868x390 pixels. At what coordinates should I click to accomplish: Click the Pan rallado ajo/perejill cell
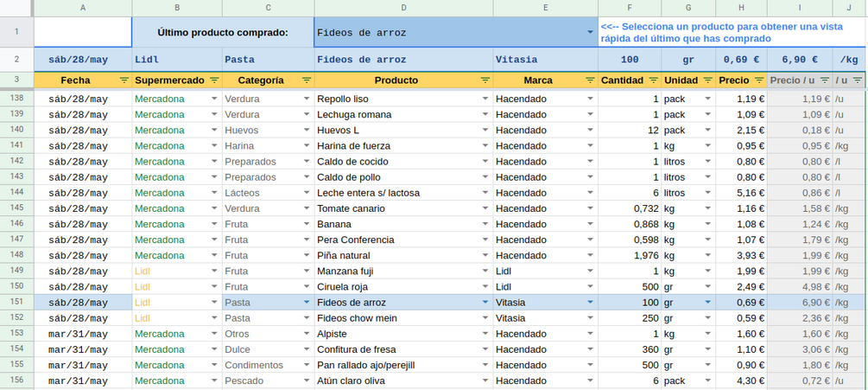pos(403,365)
